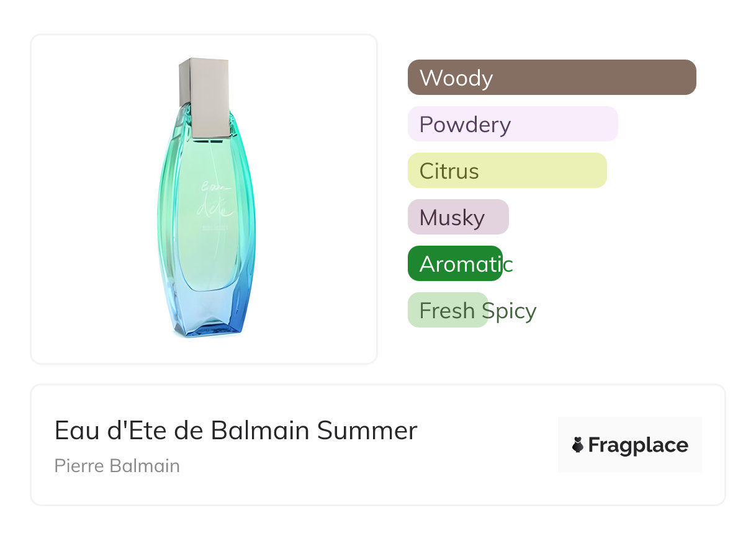Click the word Summer in the title
756x536 pixels.
367,430
